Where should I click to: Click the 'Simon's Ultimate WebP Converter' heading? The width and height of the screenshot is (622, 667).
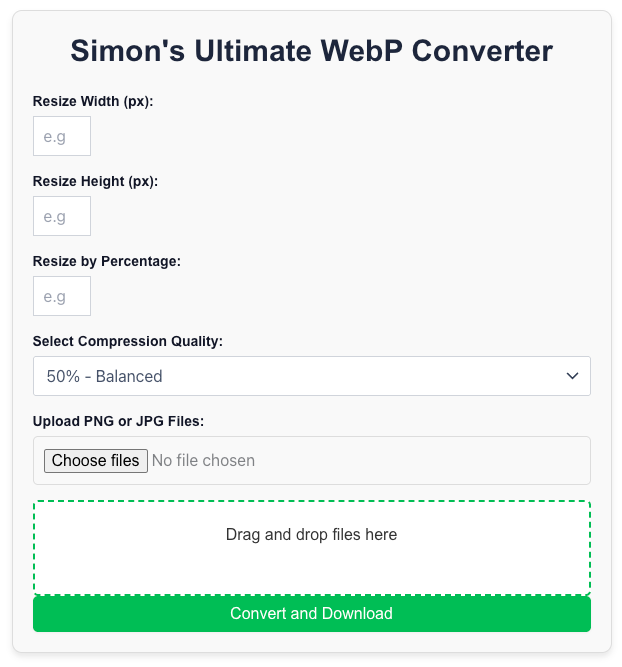(x=311, y=51)
